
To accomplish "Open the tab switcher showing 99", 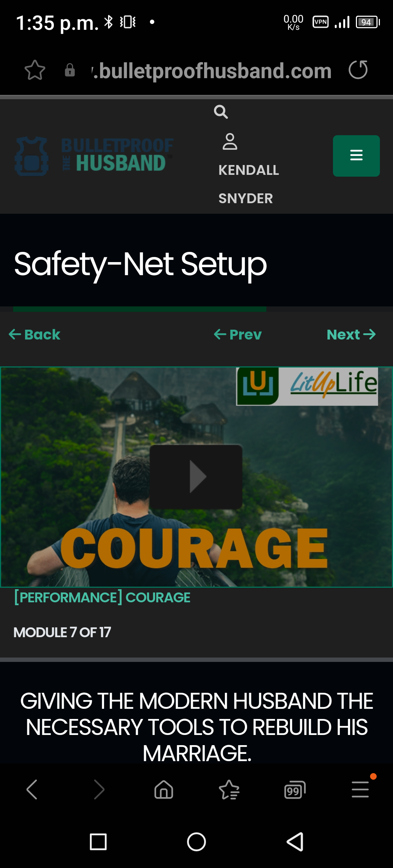I will tap(295, 789).
